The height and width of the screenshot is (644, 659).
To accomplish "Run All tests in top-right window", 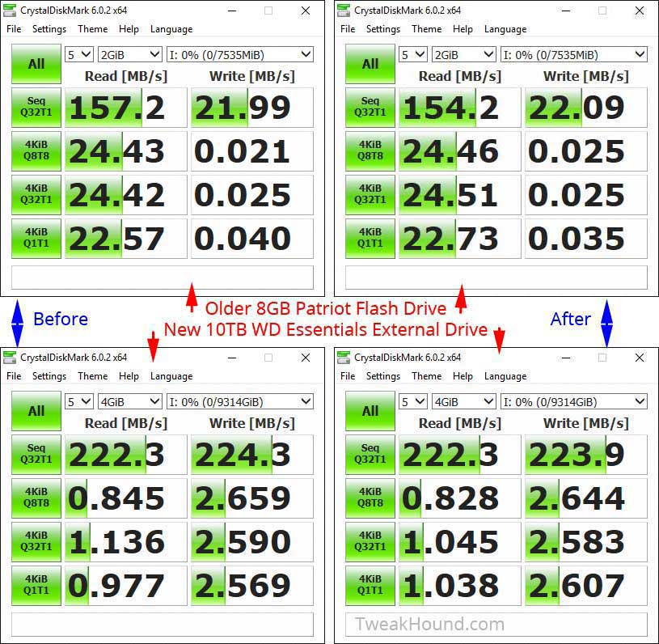I will coord(370,64).
